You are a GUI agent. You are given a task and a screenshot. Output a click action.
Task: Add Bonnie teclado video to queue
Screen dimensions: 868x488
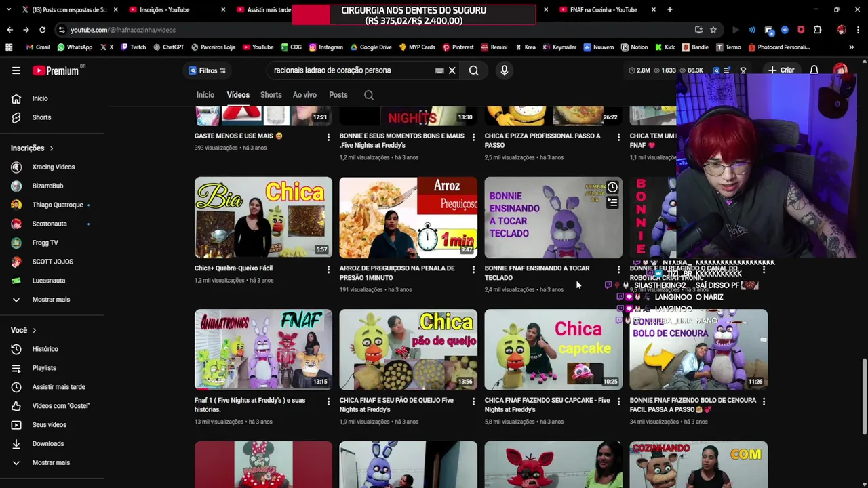[612, 202]
